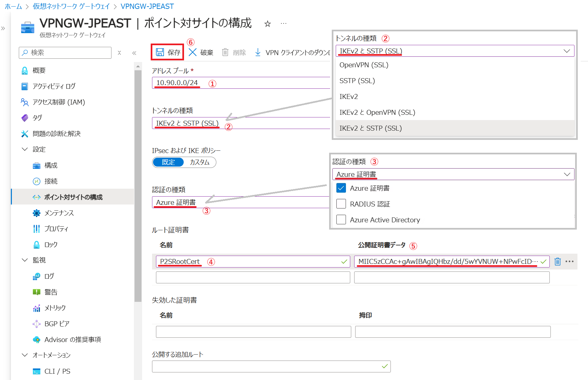
Task: Click the empty root certificate name field
Action: (253, 277)
